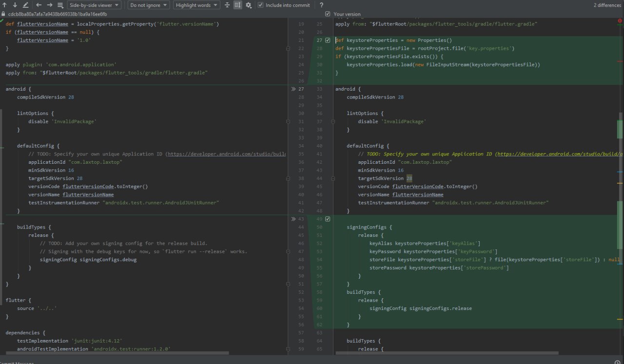Viewport: 624px width, 364px height.
Task: Open diff settings gear menu
Action: [249, 5]
